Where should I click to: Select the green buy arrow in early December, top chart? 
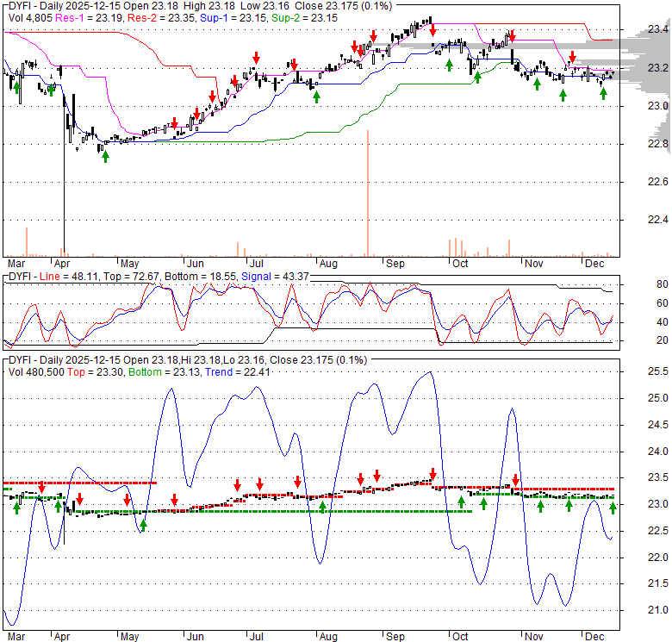pyautogui.click(x=604, y=93)
